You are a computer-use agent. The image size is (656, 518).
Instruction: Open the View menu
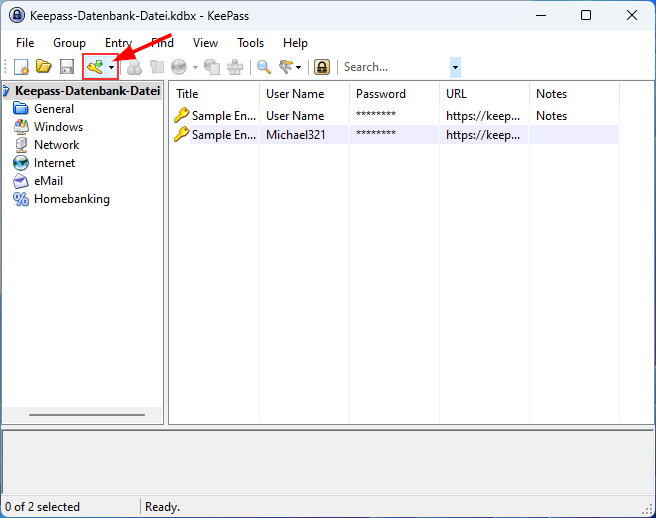[x=205, y=43]
